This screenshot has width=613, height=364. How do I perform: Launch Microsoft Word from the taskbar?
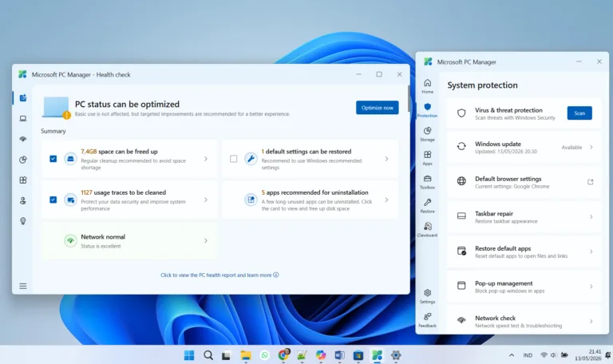[340, 355]
